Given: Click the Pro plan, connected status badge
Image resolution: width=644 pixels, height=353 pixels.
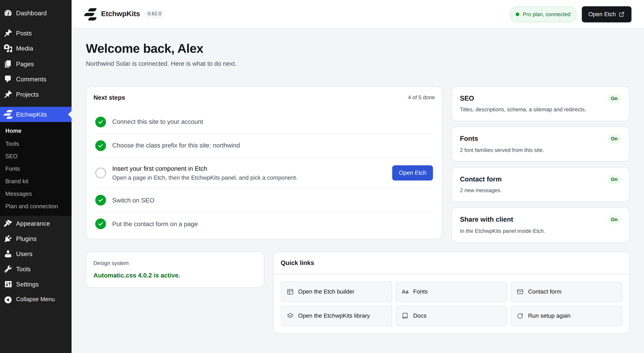Looking at the screenshot, I should click(x=543, y=14).
